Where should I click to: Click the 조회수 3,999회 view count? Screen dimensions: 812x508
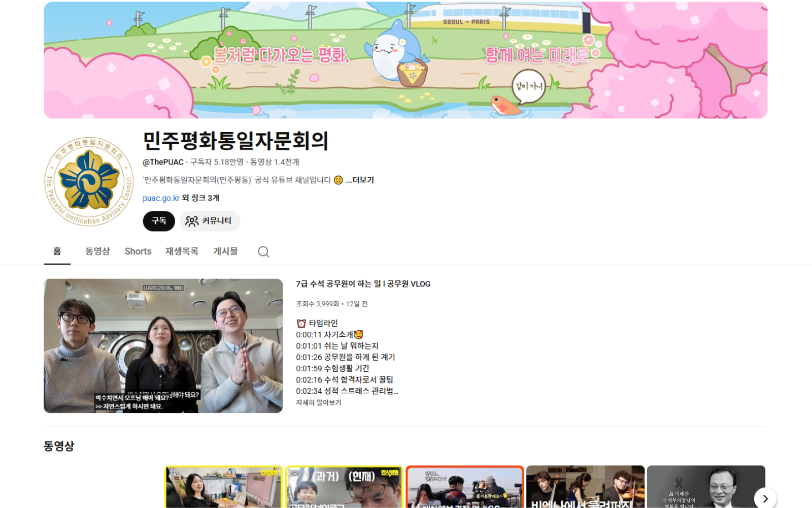317,304
